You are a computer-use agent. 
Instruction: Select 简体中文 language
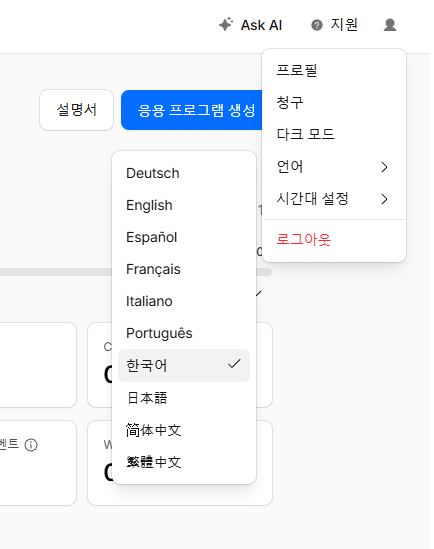[184, 430]
